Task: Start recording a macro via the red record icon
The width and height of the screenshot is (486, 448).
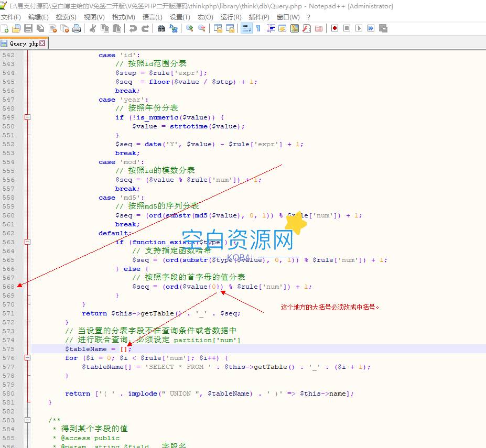Action: click(334, 28)
